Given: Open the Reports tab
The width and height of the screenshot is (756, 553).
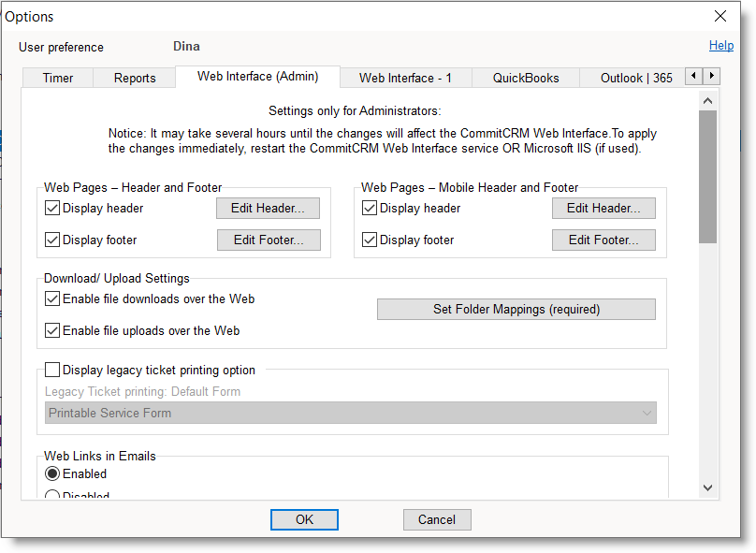Looking at the screenshot, I should pos(135,78).
